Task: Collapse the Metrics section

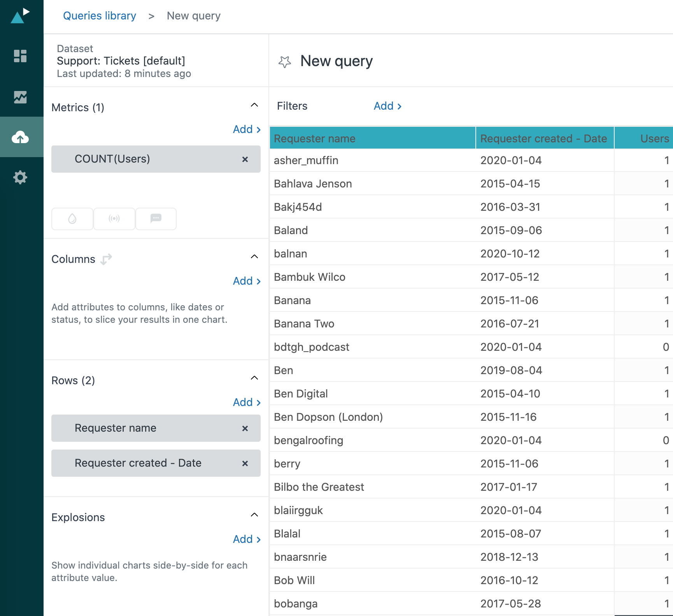Action: tap(254, 105)
